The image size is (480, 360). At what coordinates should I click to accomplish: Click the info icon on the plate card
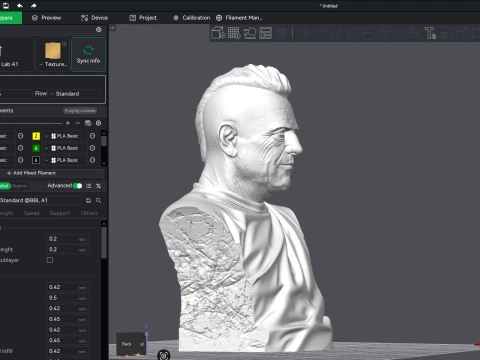pyautogui.click(x=65, y=44)
